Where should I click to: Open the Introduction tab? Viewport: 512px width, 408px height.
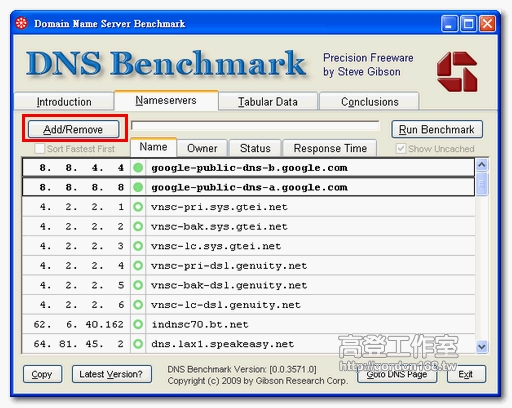coord(64,102)
